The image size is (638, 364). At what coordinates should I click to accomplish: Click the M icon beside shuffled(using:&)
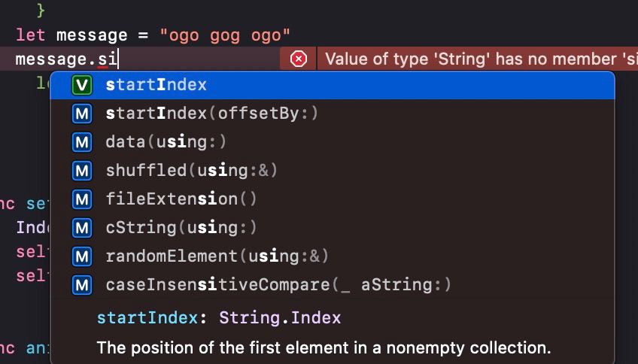pyautogui.click(x=82, y=171)
